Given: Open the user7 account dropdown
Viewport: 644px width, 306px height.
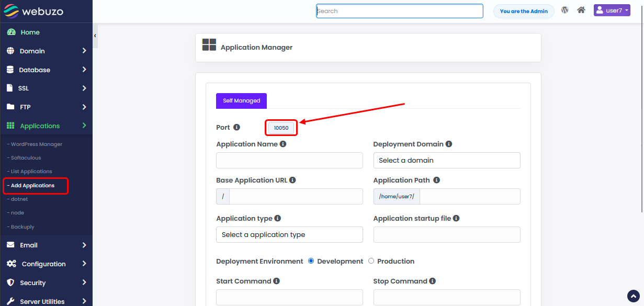Looking at the screenshot, I should (612, 10).
